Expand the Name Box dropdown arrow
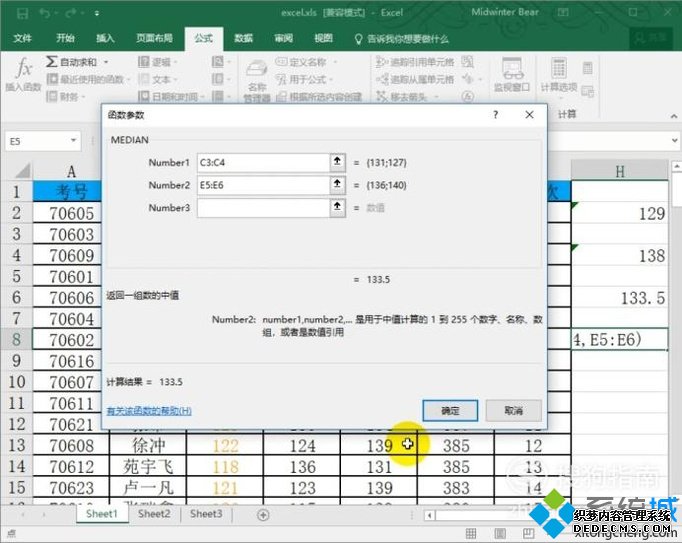The image size is (682, 543). (x=73, y=141)
